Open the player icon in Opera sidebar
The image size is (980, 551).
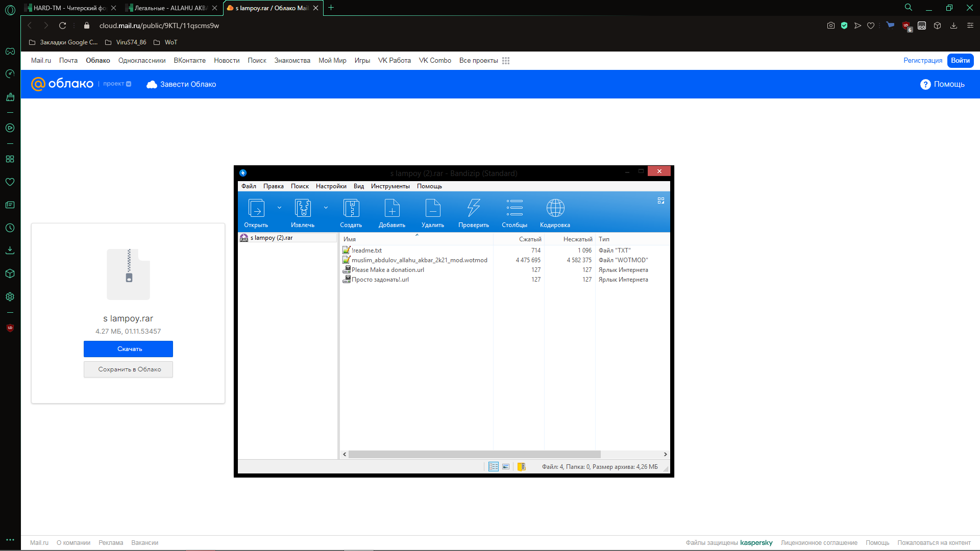pyautogui.click(x=10, y=128)
